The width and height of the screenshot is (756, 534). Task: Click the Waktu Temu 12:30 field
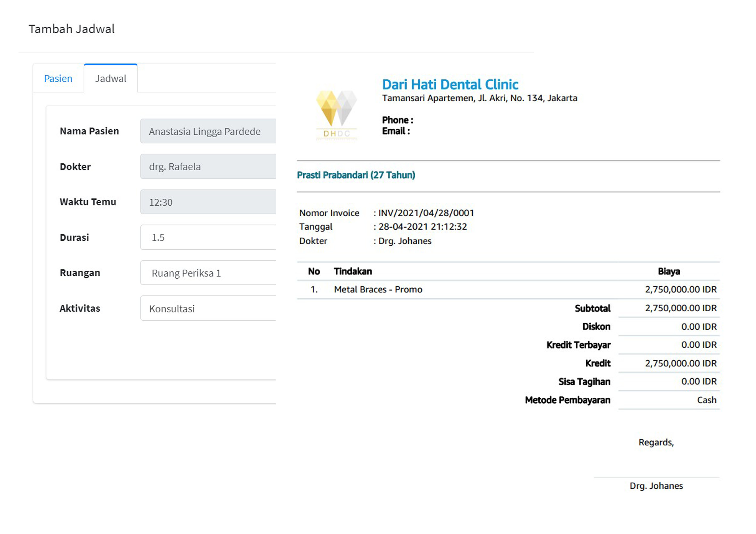(208, 202)
